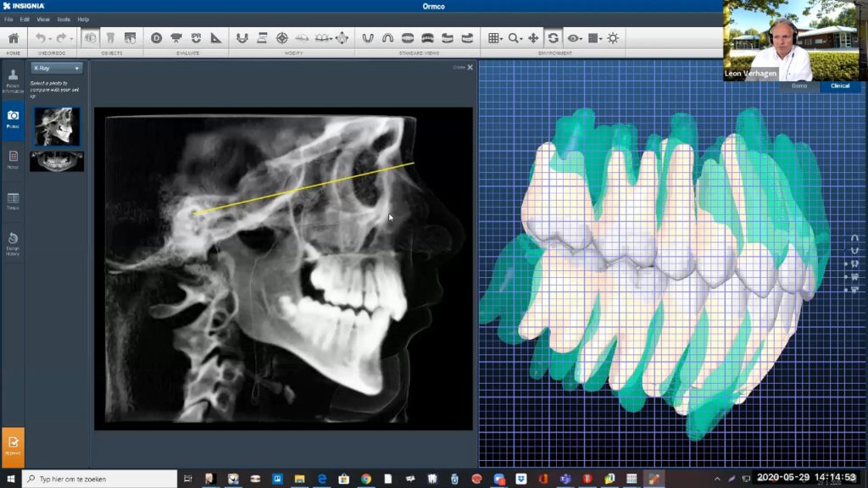Toggle the single tooth roots object button
Viewport: 868px width, 488px height.
pos(109,38)
